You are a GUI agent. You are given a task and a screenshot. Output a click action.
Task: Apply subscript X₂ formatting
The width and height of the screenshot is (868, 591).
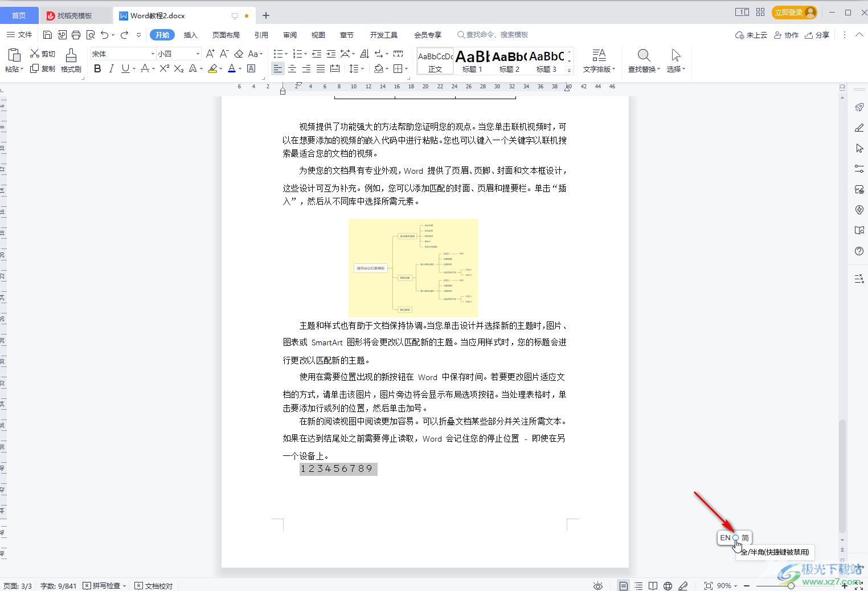tap(179, 68)
